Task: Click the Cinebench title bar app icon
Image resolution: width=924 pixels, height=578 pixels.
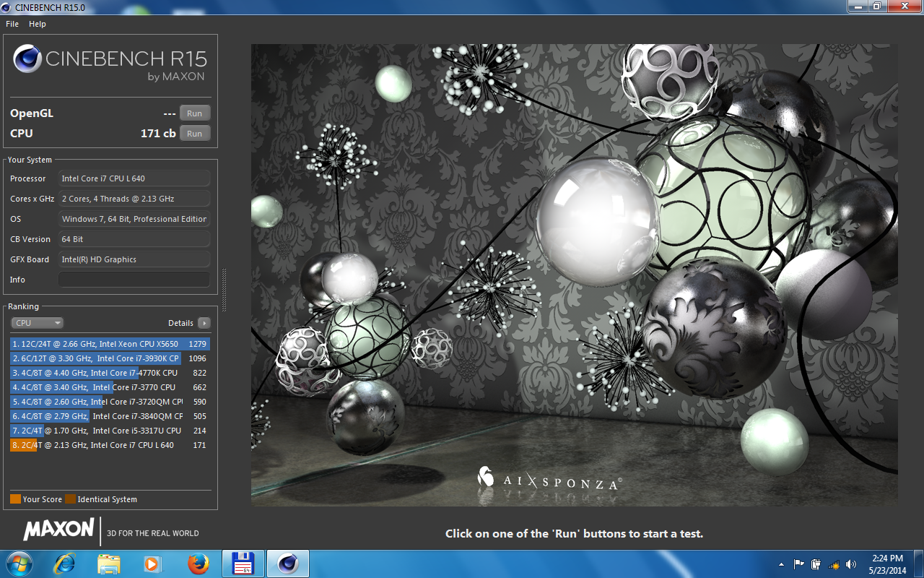Action: (x=7, y=7)
